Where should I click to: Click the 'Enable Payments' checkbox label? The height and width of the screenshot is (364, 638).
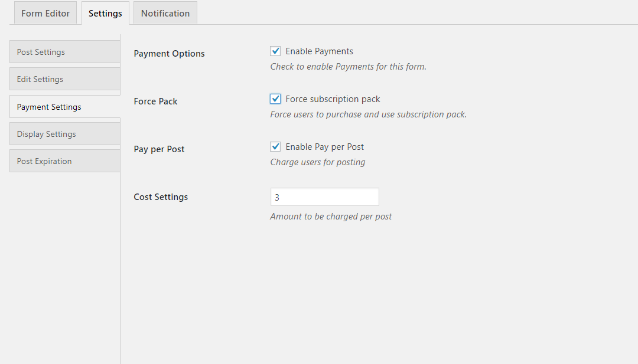pos(320,51)
